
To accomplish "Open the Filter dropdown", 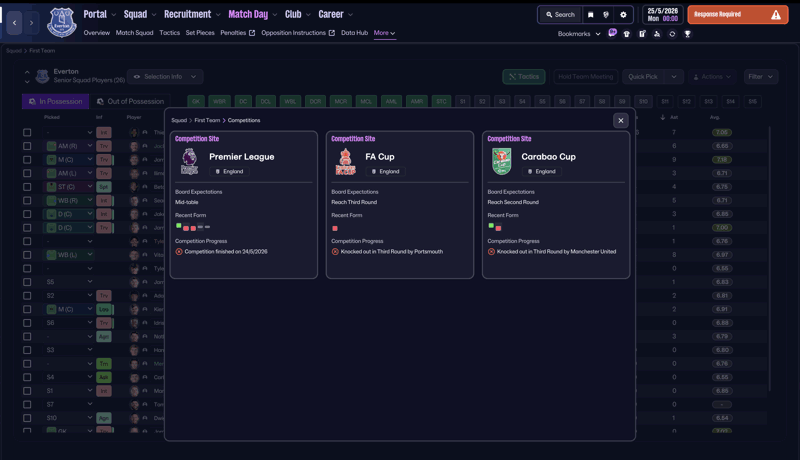I will click(761, 76).
